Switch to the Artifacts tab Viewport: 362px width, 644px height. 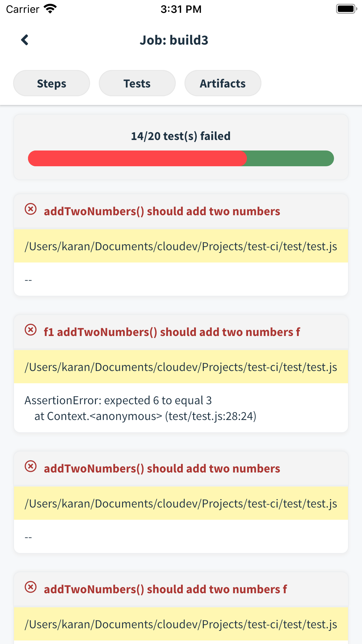tap(222, 83)
